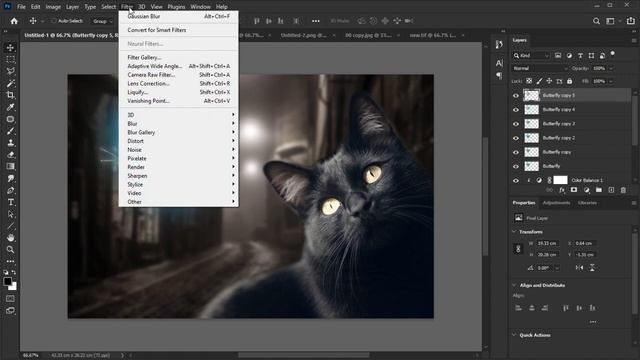Click the create new layer icon
This screenshot has height=360, width=640.
[611, 190]
